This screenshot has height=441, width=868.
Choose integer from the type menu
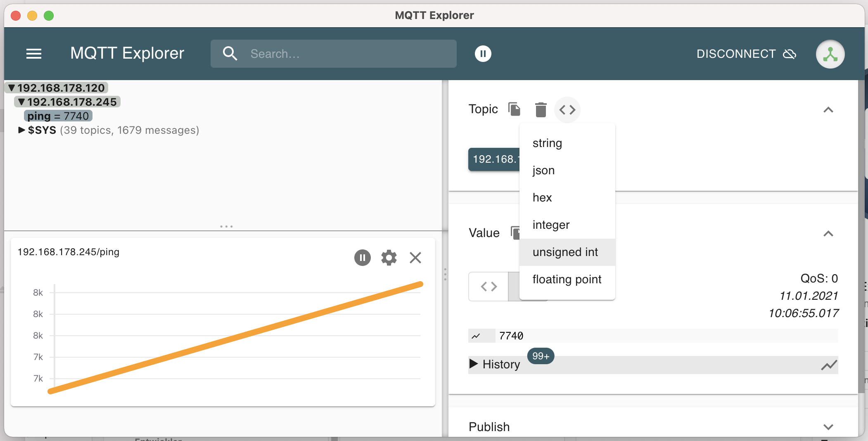pyautogui.click(x=567, y=225)
